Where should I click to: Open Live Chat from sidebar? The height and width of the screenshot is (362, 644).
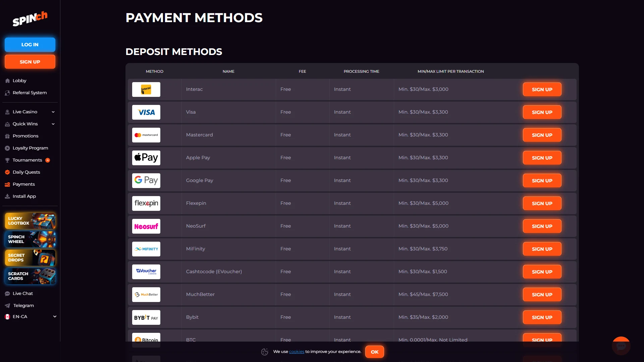pyautogui.click(x=22, y=294)
